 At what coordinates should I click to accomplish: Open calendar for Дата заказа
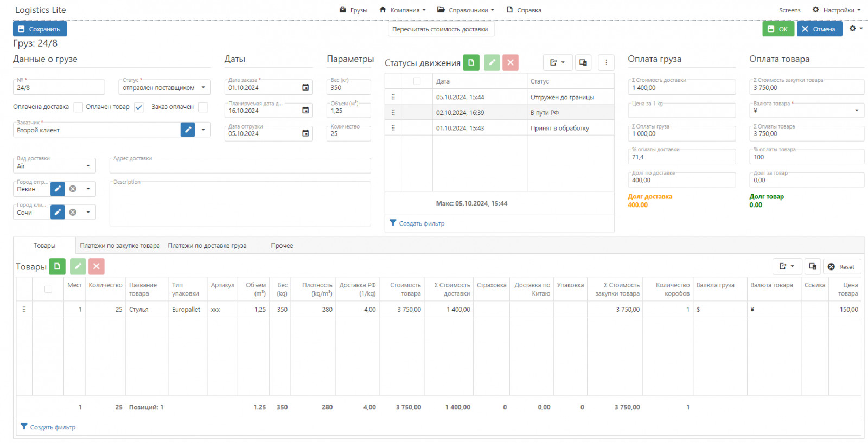[305, 87]
